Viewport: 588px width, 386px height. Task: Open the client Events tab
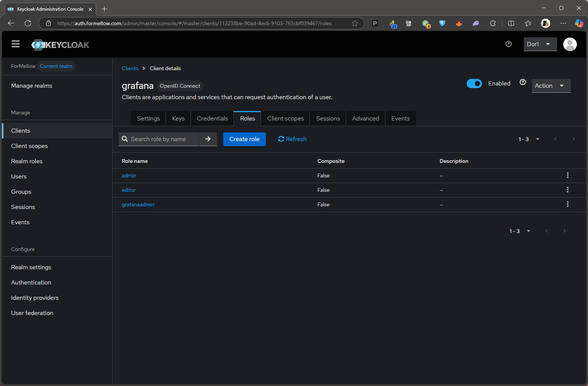pyautogui.click(x=400, y=119)
